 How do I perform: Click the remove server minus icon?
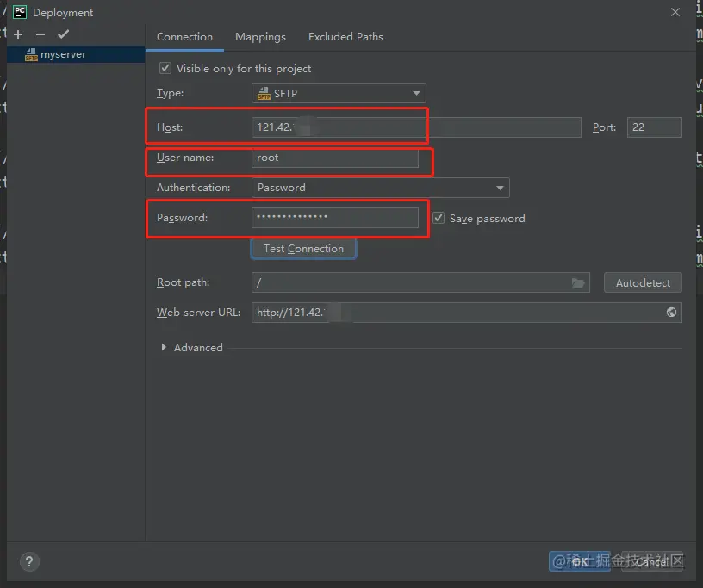(x=40, y=34)
